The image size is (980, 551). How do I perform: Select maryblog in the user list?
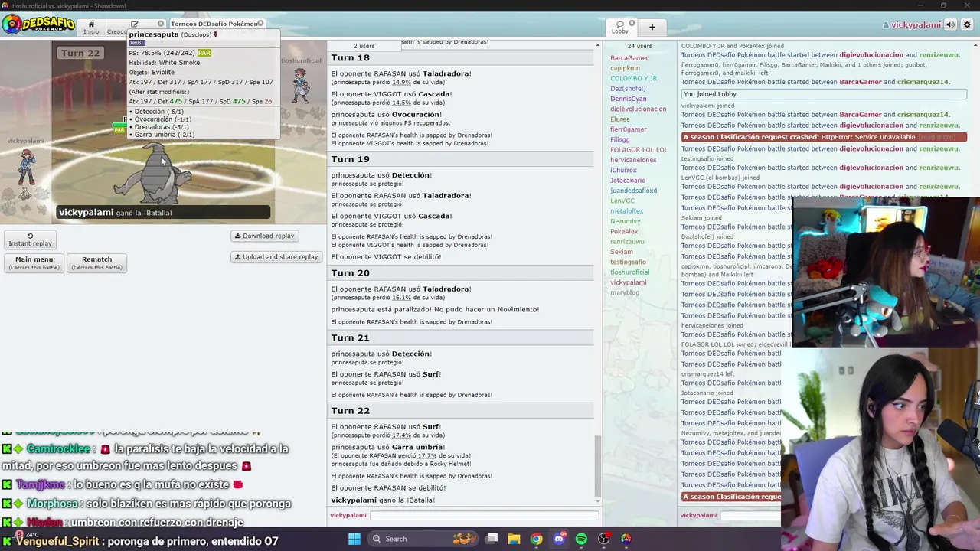click(x=624, y=292)
